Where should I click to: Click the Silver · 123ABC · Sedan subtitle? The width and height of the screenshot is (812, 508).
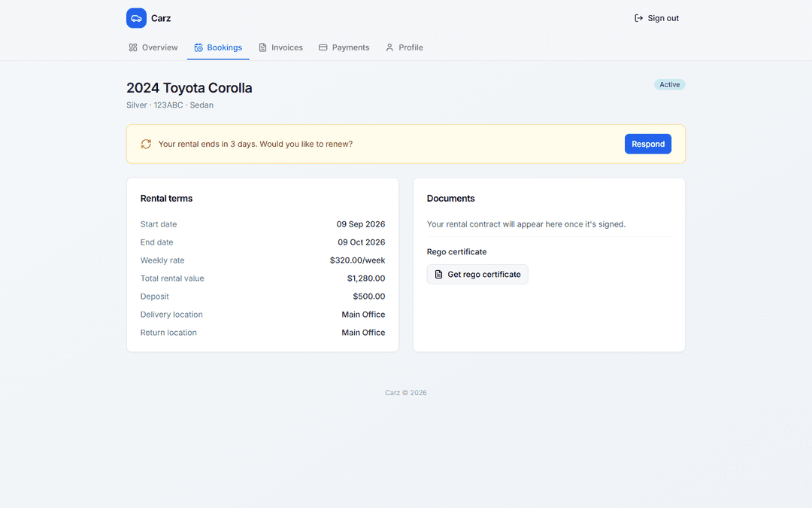(170, 105)
